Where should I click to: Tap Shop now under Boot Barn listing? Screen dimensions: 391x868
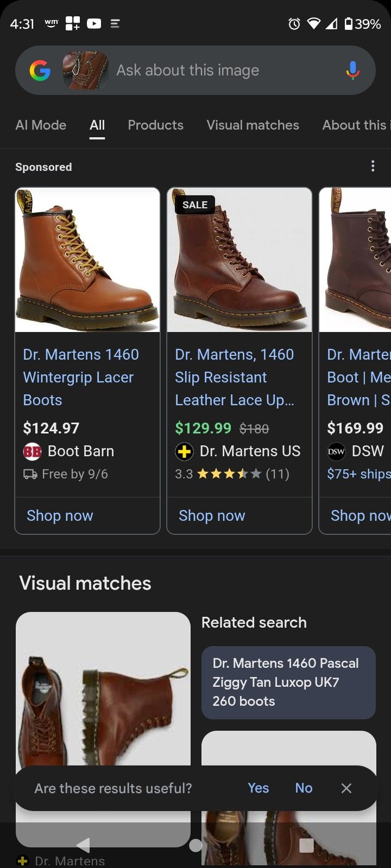click(60, 515)
